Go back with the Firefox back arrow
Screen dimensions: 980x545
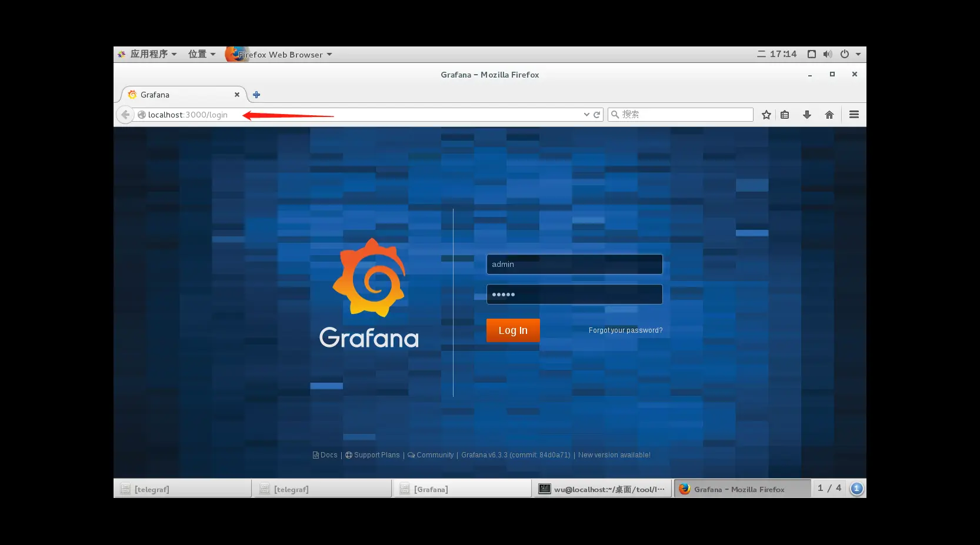(125, 115)
